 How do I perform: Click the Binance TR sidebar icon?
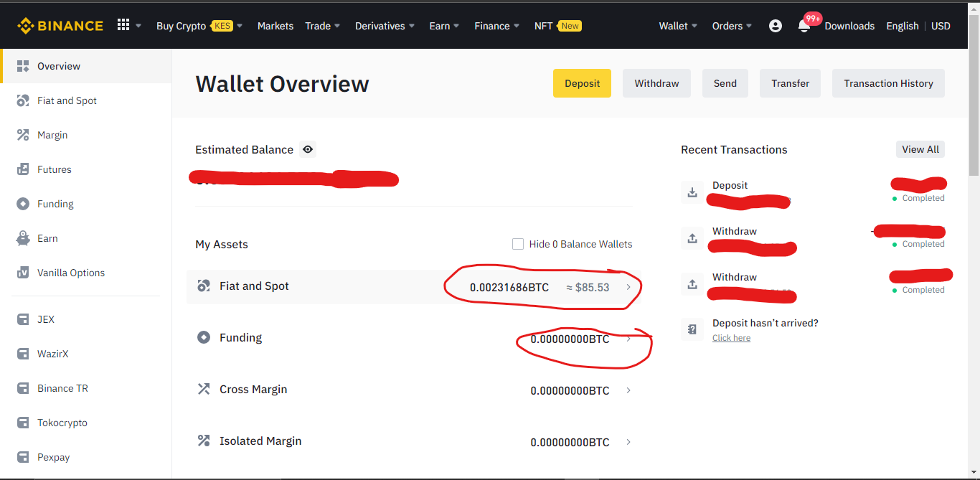(23, 388)
